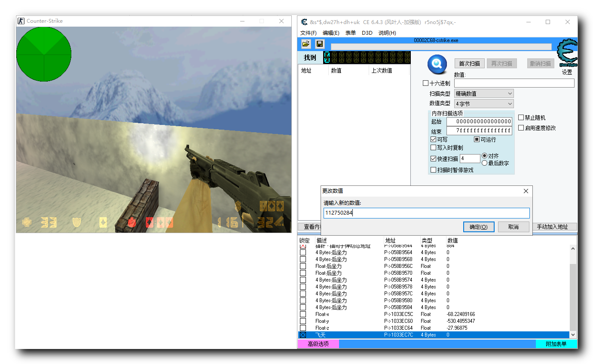Select the 最后数字 radio button
Viewport: 593px width, 364px height.
[485, 163]
